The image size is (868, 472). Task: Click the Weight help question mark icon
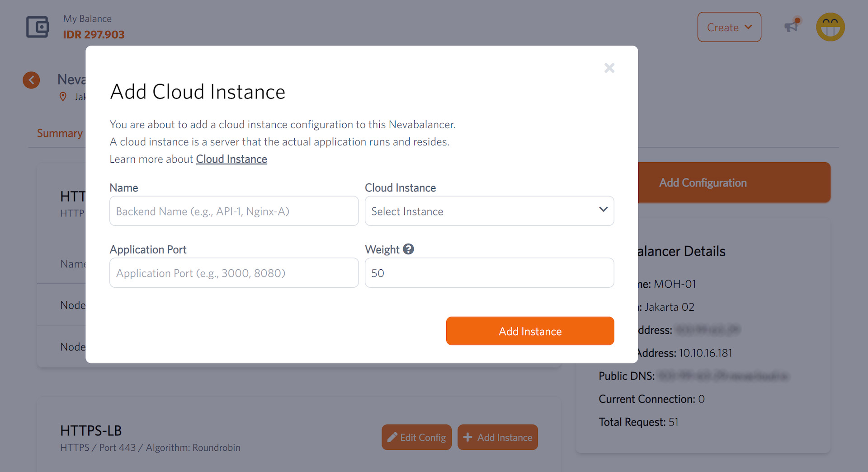(408, 249)
